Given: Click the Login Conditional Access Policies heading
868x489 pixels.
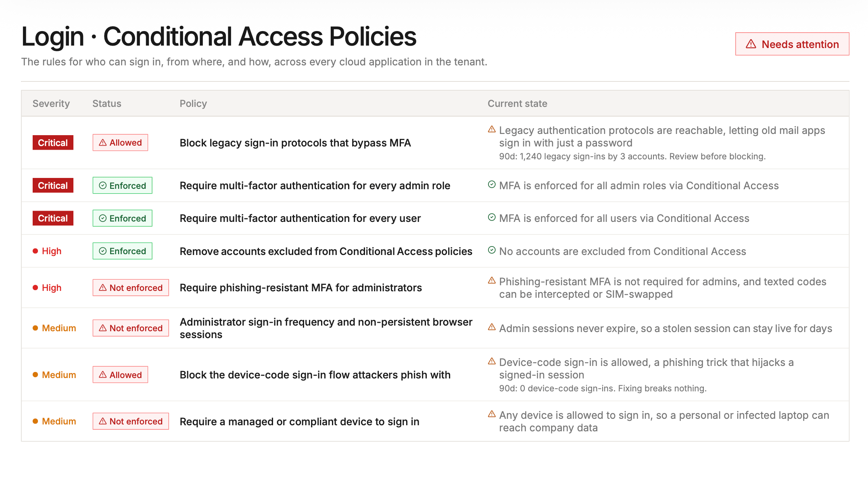Looking at the screenshot, I should [219, 36].
